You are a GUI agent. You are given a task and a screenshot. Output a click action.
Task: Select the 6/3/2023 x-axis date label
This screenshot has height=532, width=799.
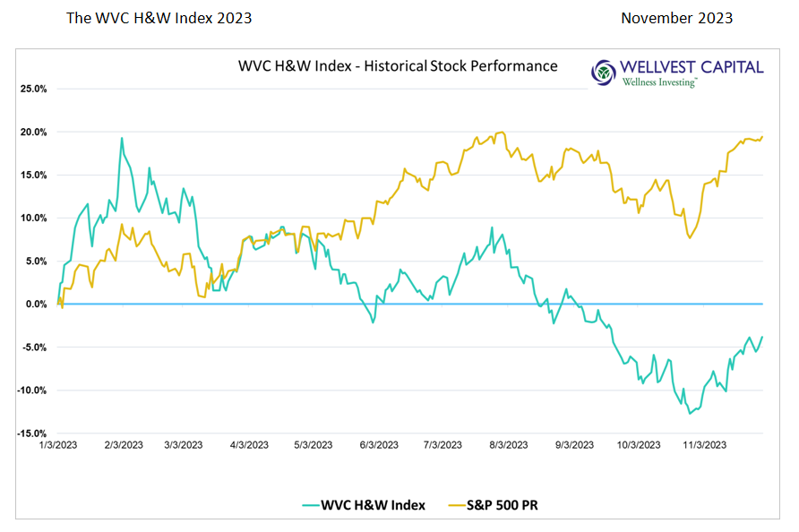click(x=379, y=444)
